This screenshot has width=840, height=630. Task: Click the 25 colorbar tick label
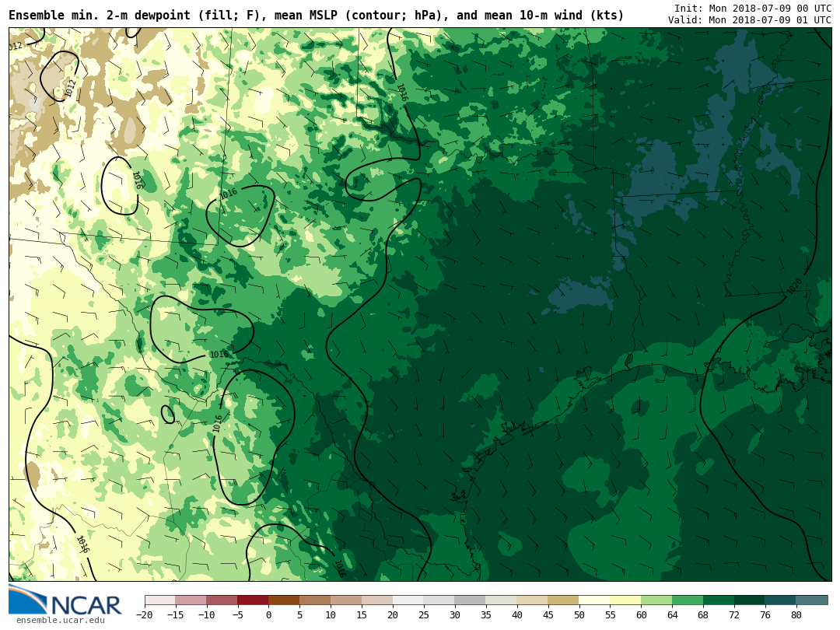click(x=424, y=614)
